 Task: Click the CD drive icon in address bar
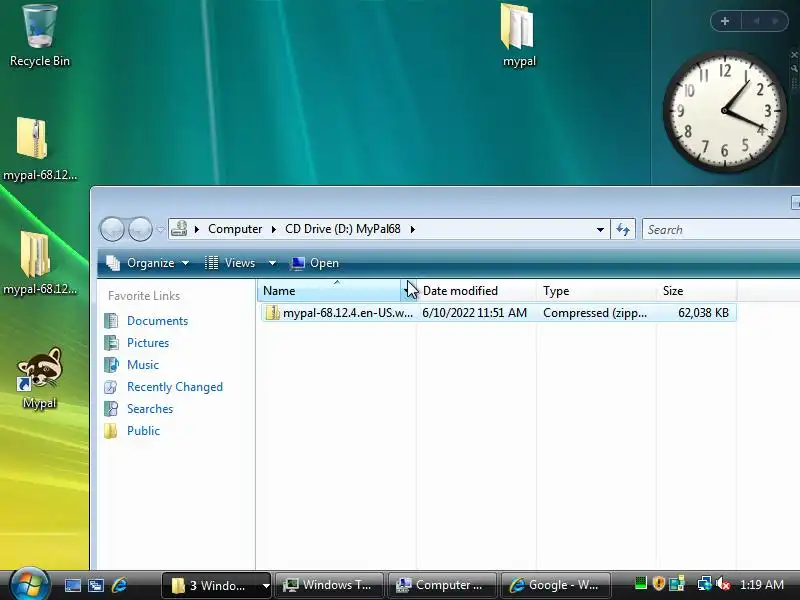[x=179, y=229]
